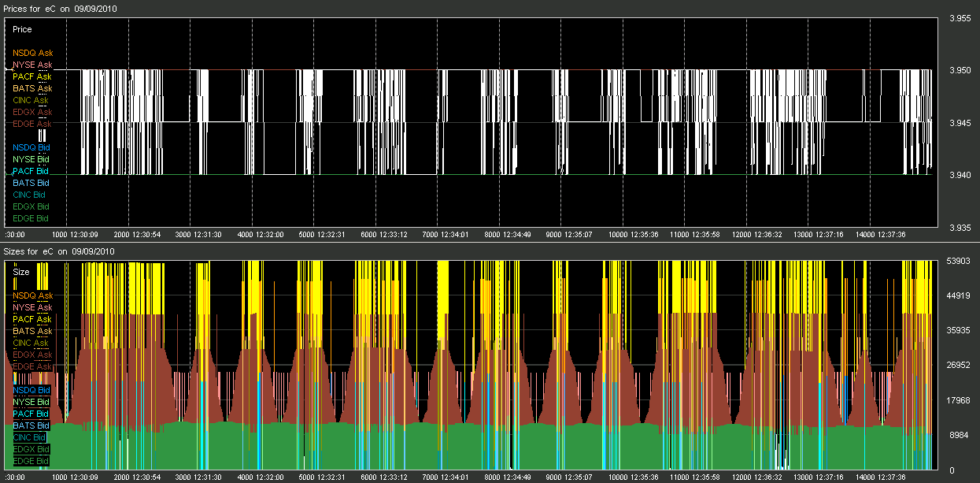This screenshot has width=980, height=483.
Task: Click '4000 12:32:00' time label under Sizes chart
Action: point(261,477)
